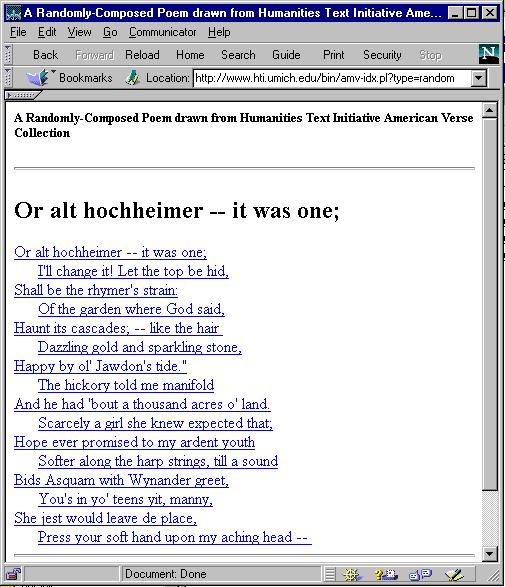Open Composer from the component bar
This screenshot has height=587, width=505.
454,574
